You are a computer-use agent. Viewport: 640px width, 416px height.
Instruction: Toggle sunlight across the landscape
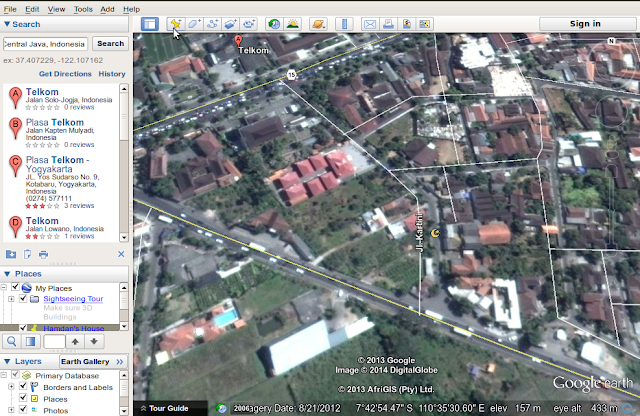[x=293, y=24]
